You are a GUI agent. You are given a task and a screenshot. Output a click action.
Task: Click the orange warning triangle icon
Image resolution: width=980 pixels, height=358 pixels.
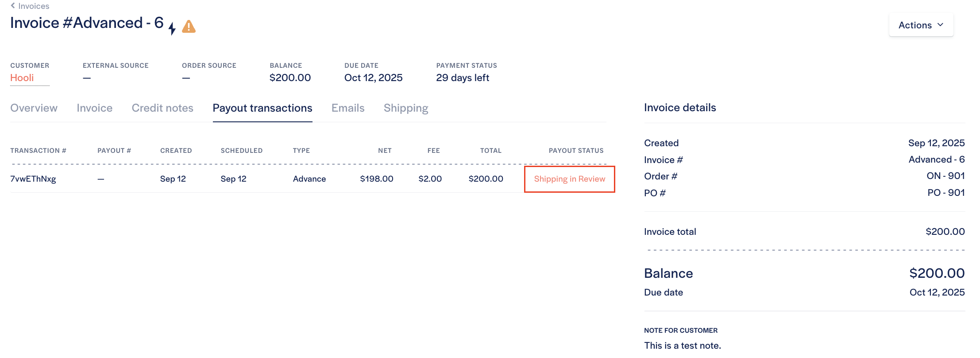(189, 27)
